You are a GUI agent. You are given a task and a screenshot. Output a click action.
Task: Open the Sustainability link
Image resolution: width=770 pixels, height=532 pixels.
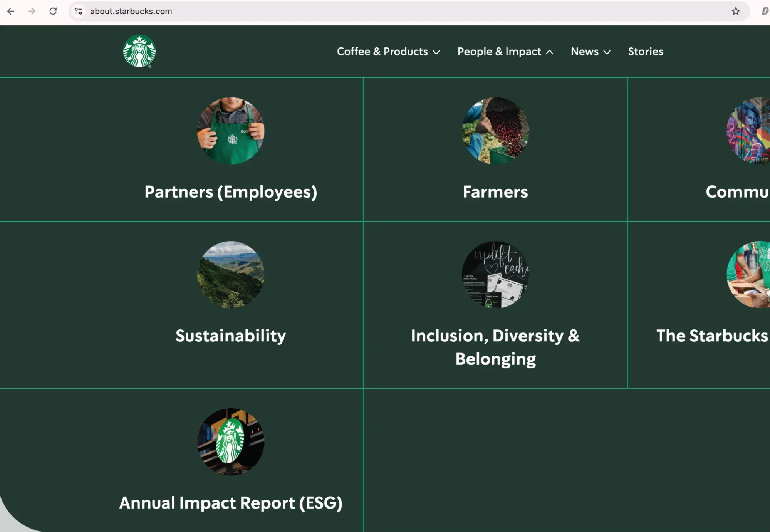[231, 336]
